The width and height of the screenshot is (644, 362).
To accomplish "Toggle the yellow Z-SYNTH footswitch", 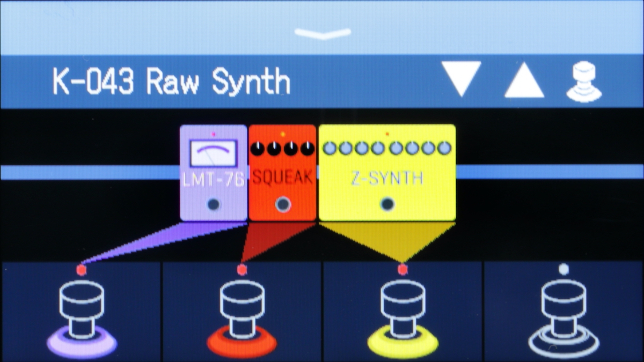I will pyautogui.click(x=402, y=319).
